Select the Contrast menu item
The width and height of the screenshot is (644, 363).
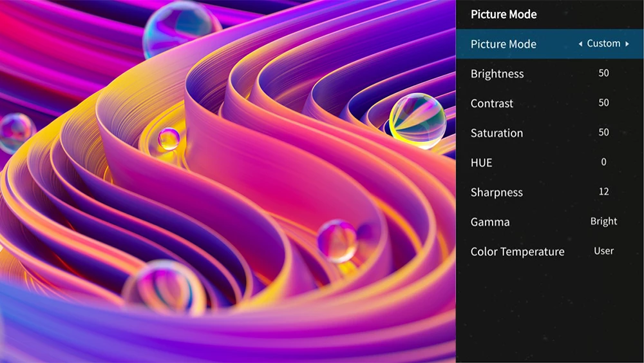pyautogui.click(x=549, y=103)
